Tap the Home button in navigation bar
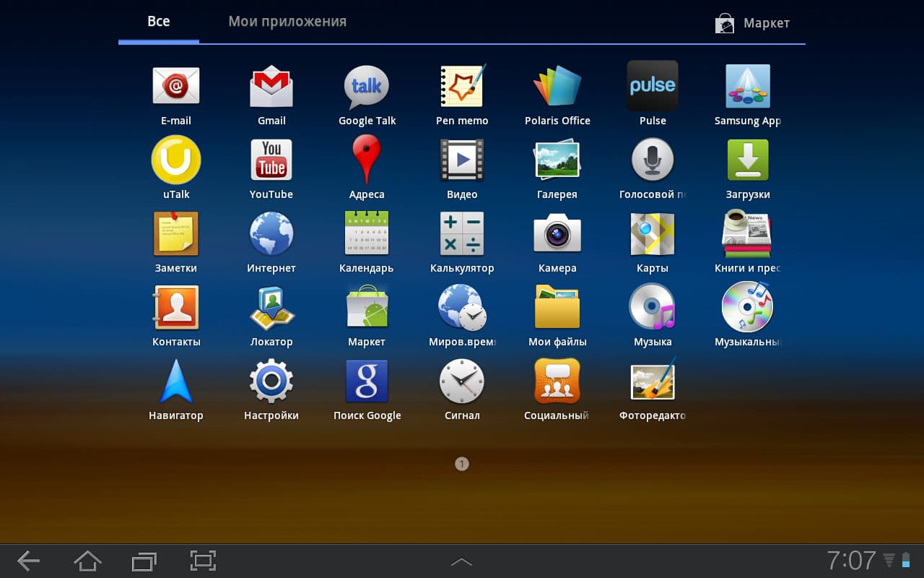 click(x=87, y=561)
